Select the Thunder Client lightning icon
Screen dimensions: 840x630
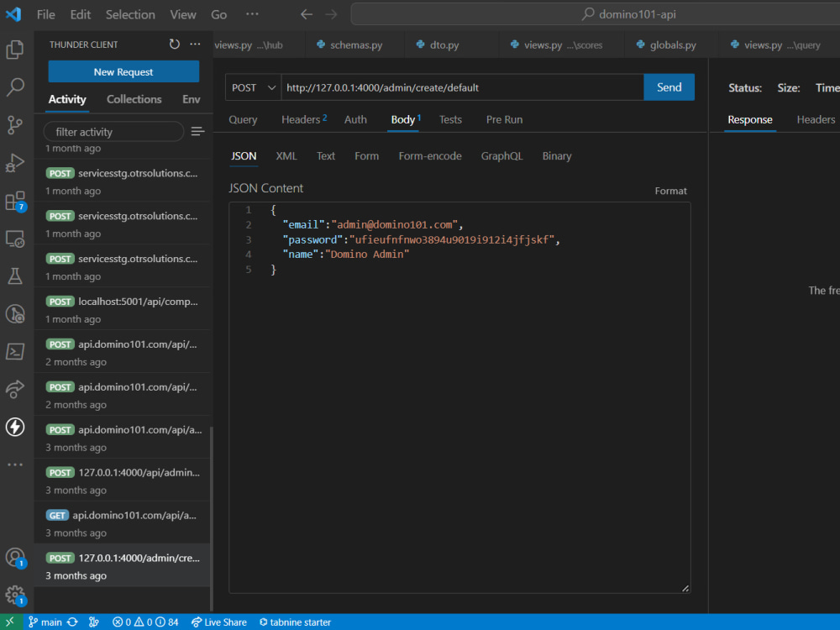(x=15, y=427)
